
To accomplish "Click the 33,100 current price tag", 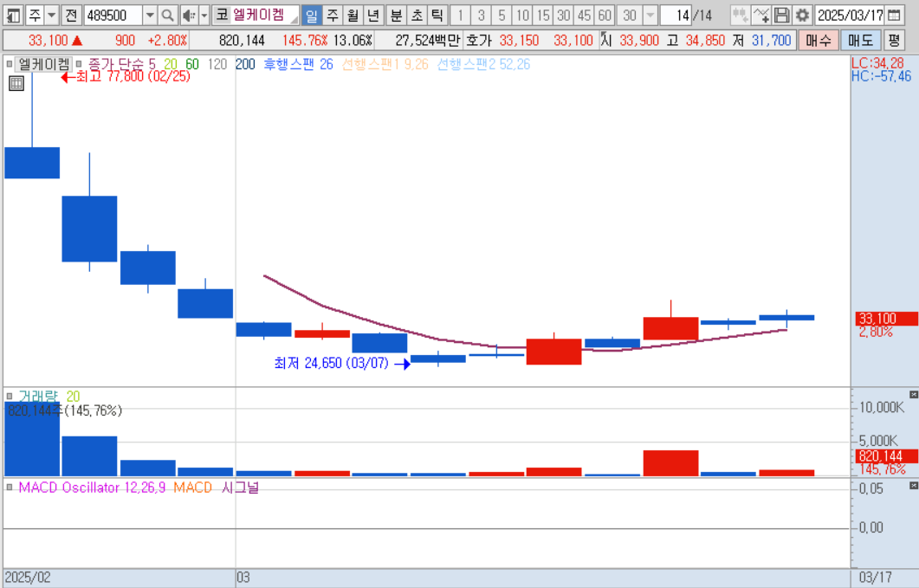I will [x=885, y=319].
